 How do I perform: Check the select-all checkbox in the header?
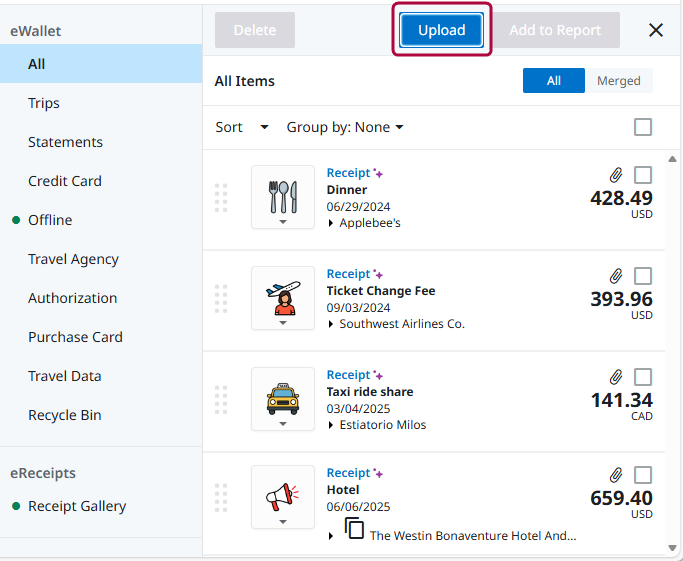643,127
